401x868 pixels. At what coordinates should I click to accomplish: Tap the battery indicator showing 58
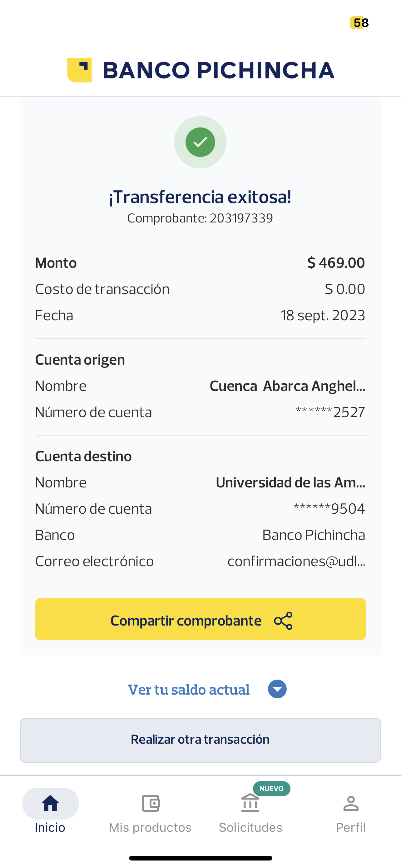click(359, 23)
